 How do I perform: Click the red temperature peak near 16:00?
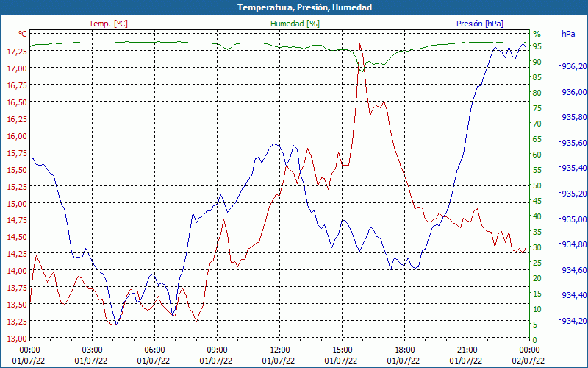pyautogui.click(x=359, y=44)
